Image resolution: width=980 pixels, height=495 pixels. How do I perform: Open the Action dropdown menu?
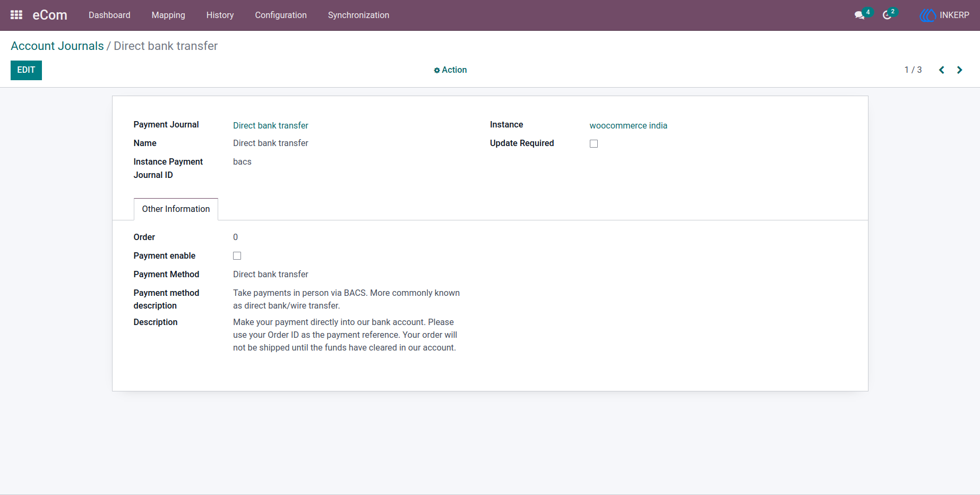450,70
